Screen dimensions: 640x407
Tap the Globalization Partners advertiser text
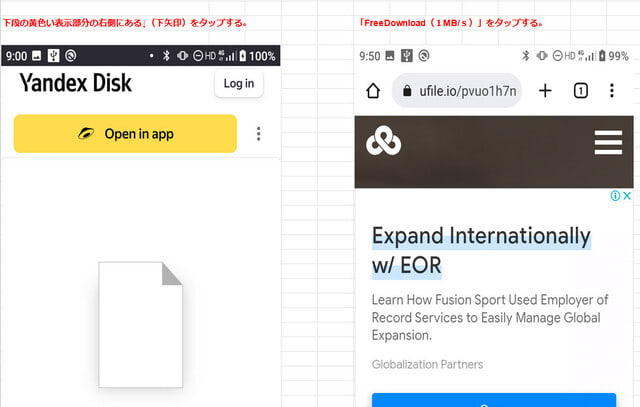point(427,364)
